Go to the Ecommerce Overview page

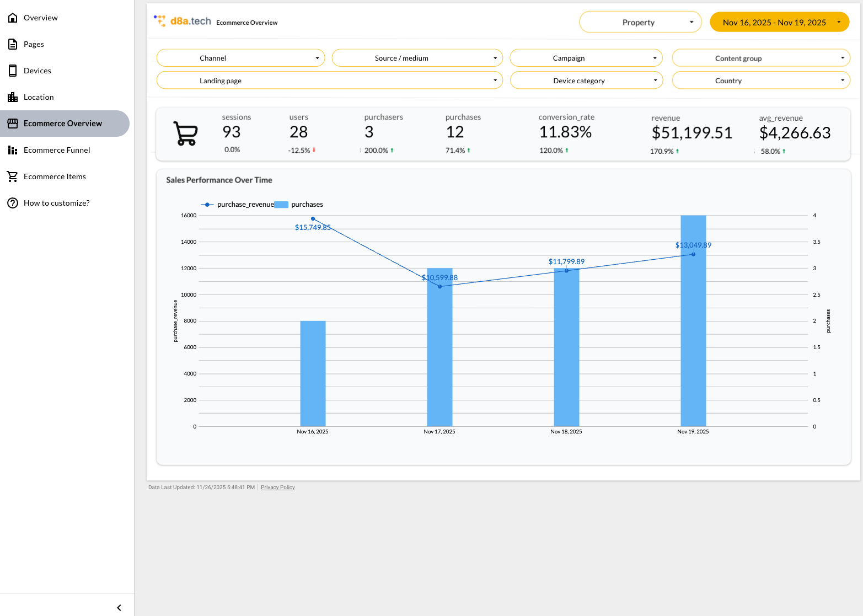pos(63,124)
